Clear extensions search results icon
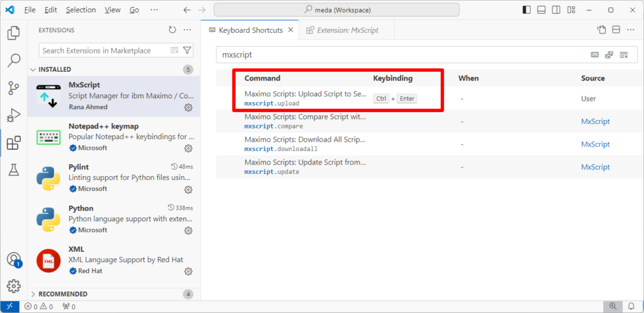 (175, 50)
